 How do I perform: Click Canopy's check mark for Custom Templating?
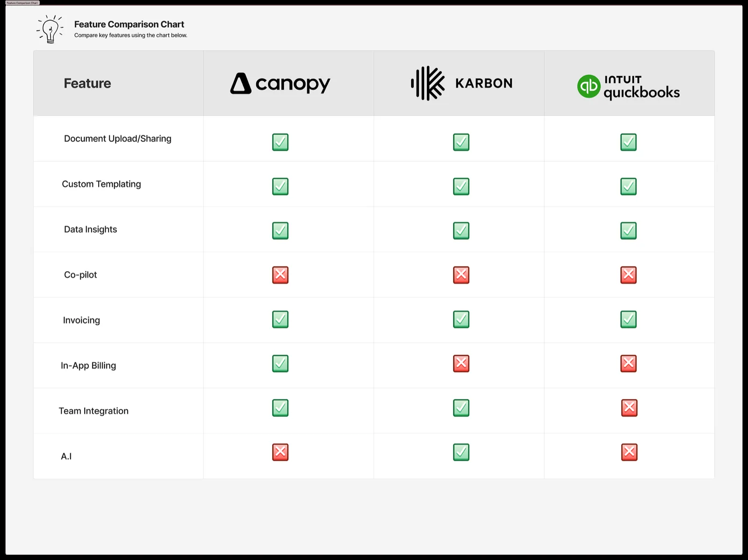(280, 187)
